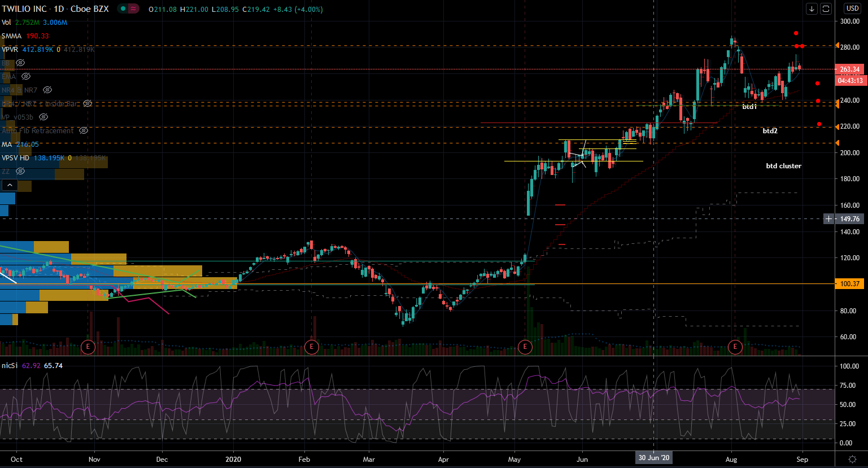Screen dimensions: 868x468
Task: Click the btd1 text annotation
Action: 749,107
